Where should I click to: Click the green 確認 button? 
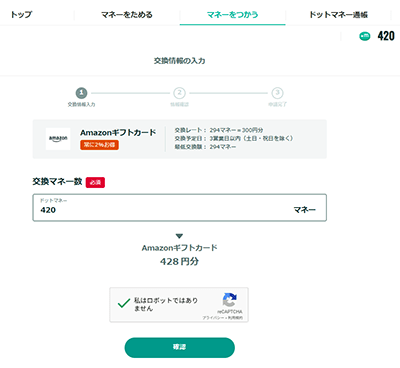pos(180,348)
